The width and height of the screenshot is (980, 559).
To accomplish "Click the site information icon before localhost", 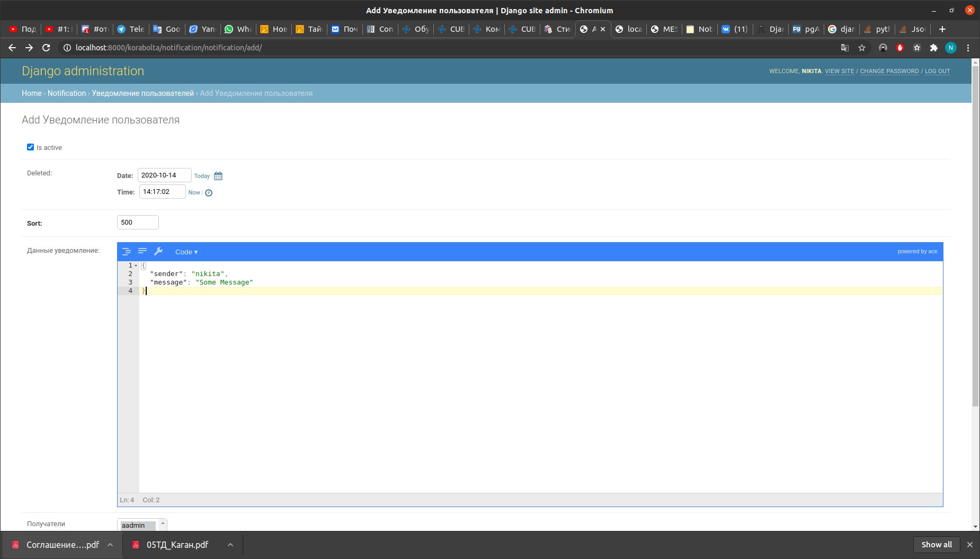I will click(x=67, y=48).
